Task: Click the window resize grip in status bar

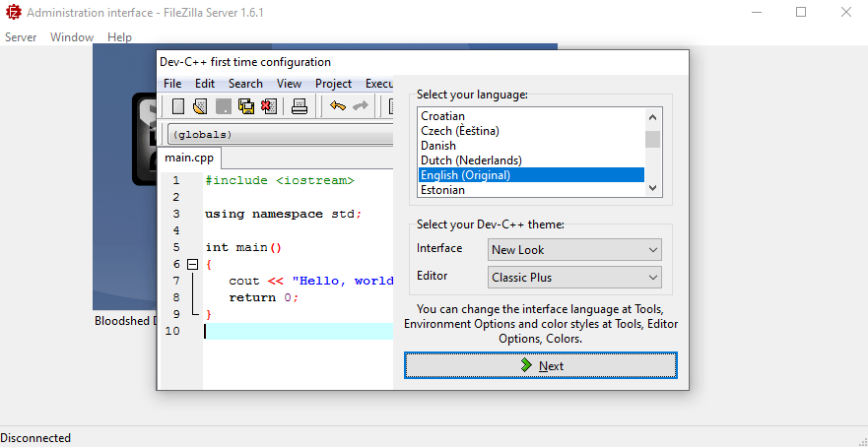Action: point(862,441)
